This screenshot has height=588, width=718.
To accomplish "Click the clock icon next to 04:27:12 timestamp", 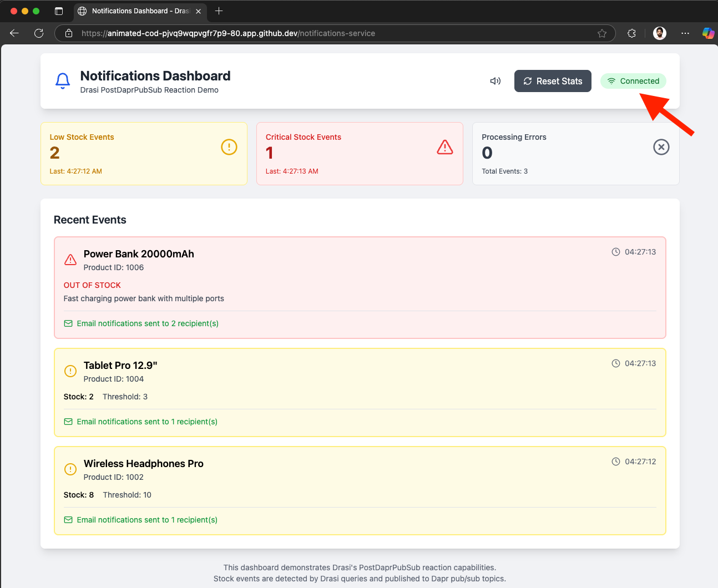I will pyautogui.click(x=615, y=461).
